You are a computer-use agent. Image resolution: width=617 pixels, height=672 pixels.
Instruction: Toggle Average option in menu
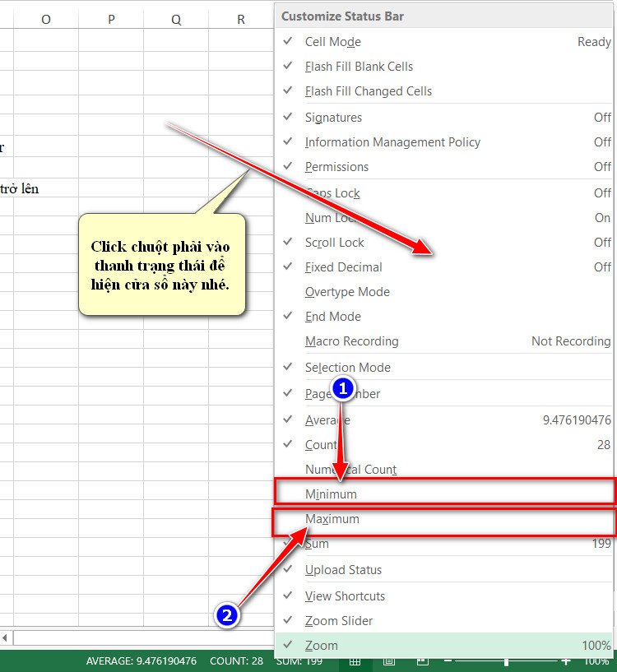coord(443,420)
